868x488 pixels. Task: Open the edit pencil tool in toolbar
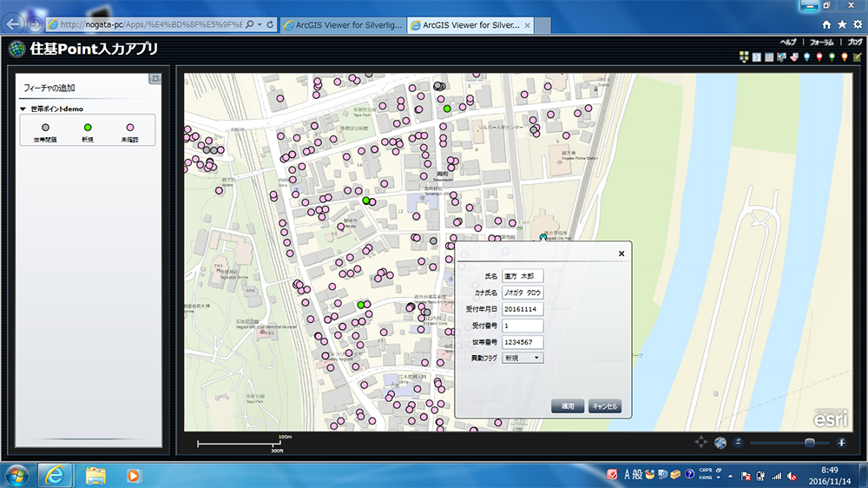(x=858, y=57)
